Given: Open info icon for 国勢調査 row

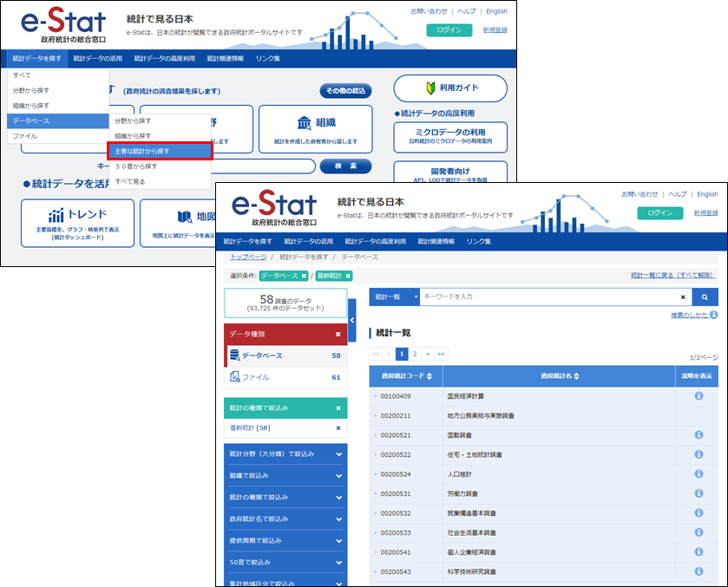Looking at the screenshot, I should pyautogui.click(x=698, y=435).
